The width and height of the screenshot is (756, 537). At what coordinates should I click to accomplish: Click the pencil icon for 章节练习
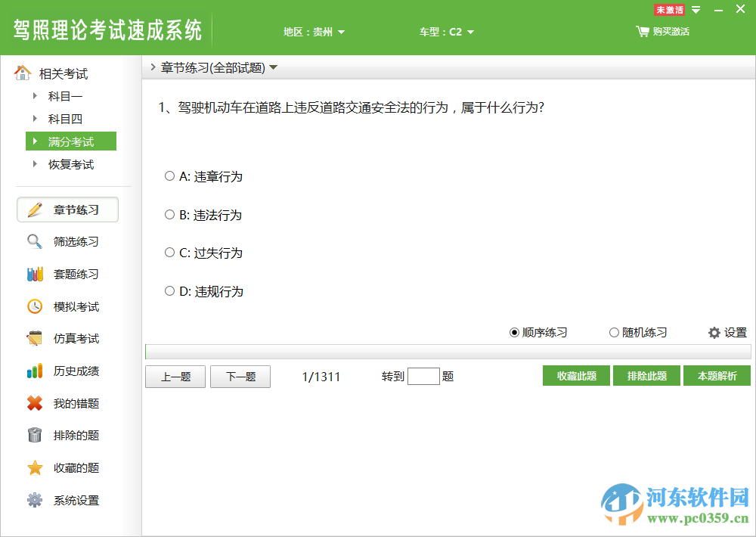pos(35,210)
